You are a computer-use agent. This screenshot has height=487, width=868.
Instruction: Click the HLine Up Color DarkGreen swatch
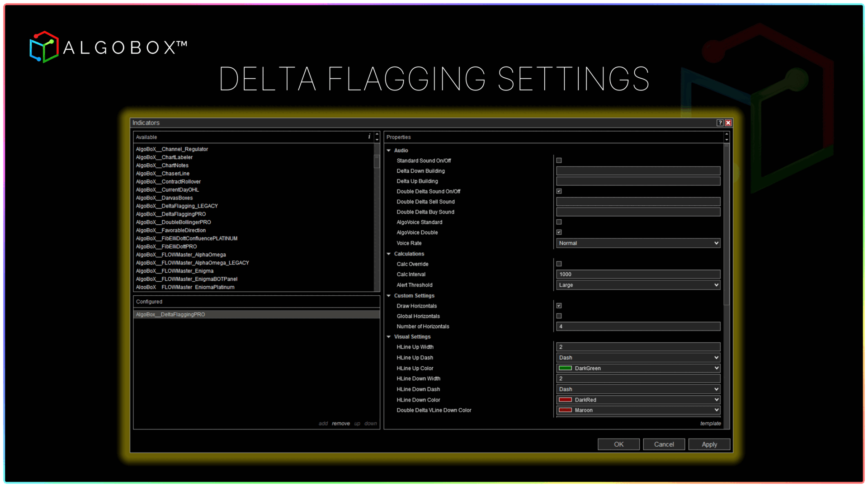[x=565, y=369]
